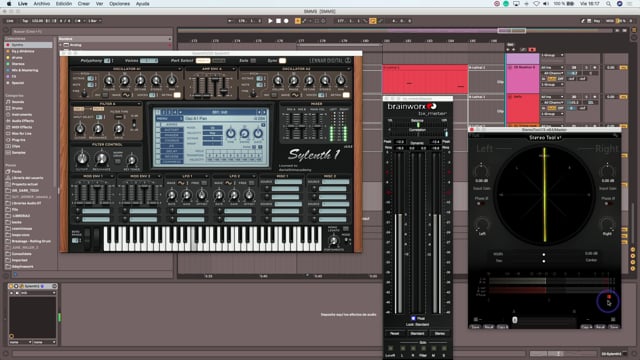Open Filter A section dropdown in Sylenth1
640x360 pixels.
(139, 104)
